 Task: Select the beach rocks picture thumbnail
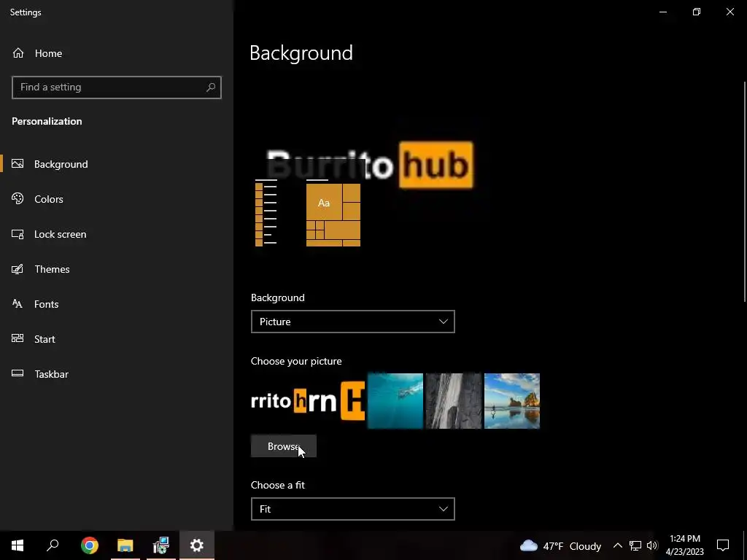tap(511, 401)
